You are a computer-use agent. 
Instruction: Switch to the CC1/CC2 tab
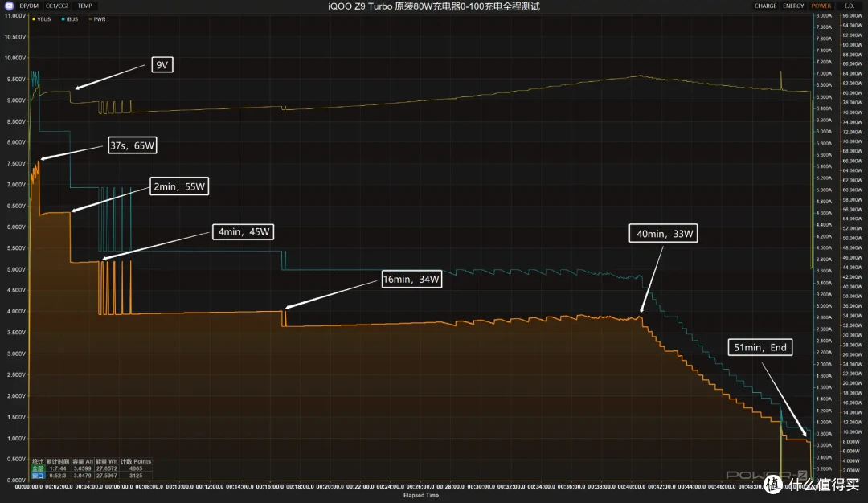pos(57,6)
